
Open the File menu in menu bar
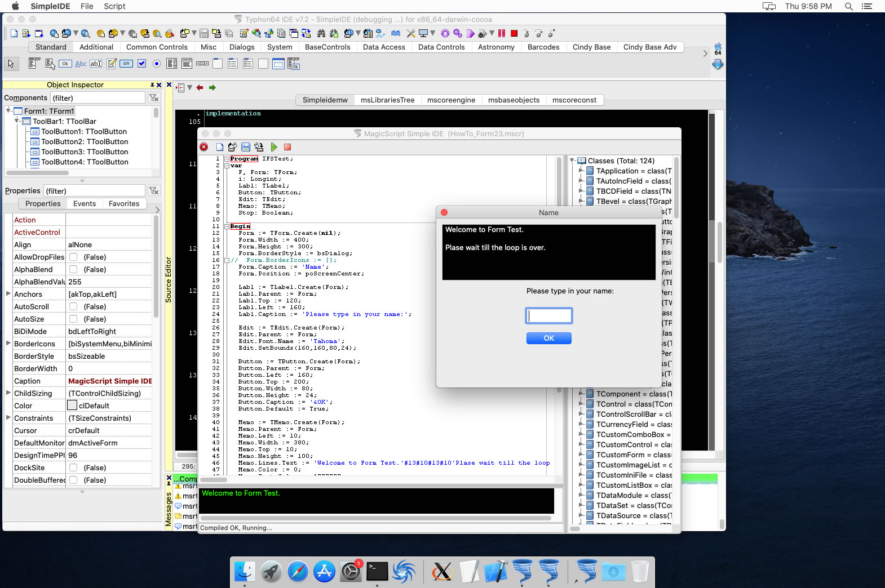(x=87, y=6)
